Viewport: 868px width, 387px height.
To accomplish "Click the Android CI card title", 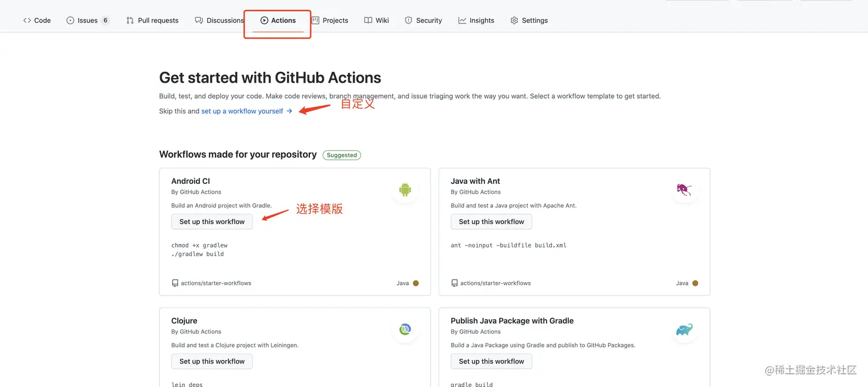I will click(191, 181).
